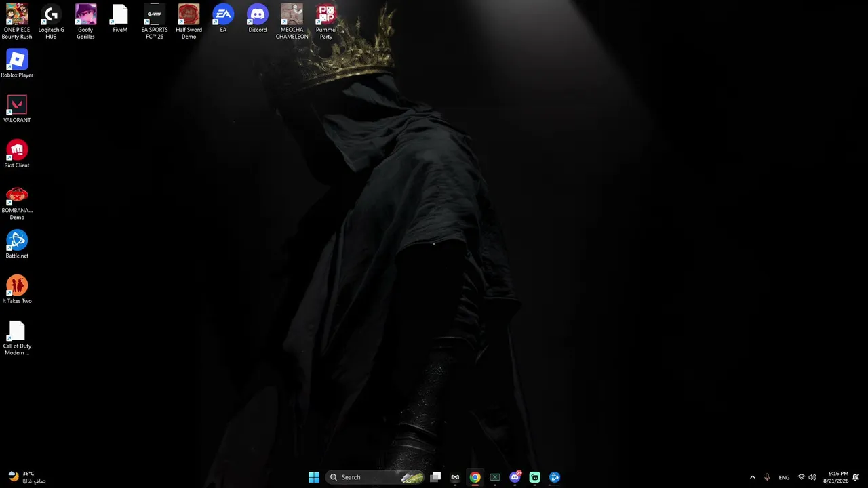Select the BOMBANA Demo shortcut
This screenshot has width=868, height=488.
click(x=17, y=203)
